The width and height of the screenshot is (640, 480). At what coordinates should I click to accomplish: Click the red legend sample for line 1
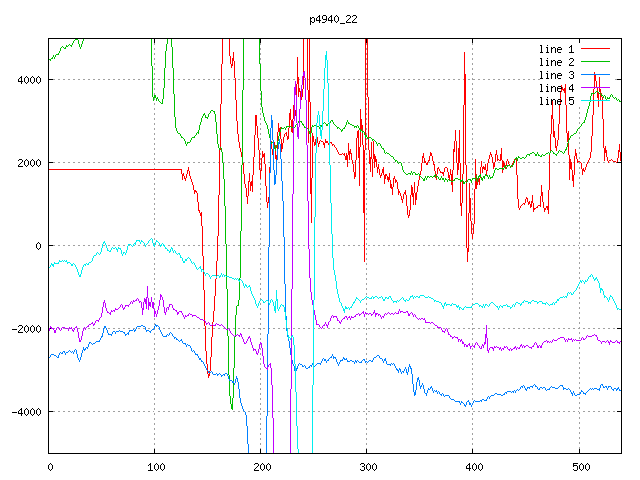[x=596, y=49]
